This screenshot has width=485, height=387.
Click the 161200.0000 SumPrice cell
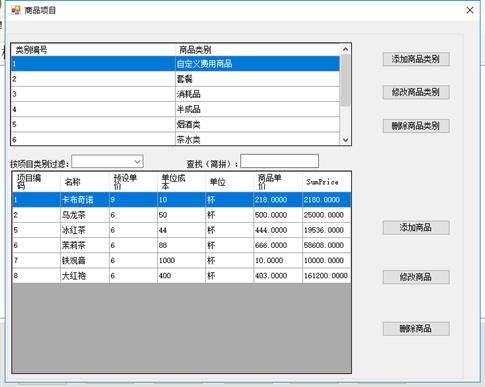pyautogui.click(x=327, y=276)
